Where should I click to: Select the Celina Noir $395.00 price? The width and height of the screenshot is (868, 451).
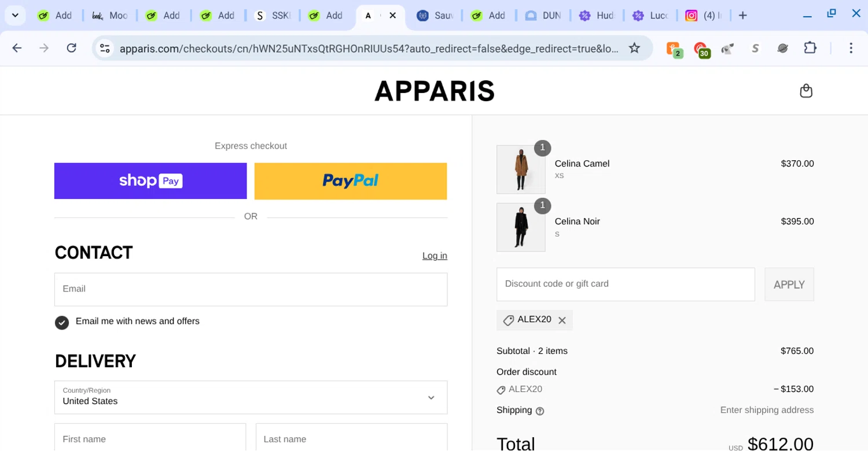[x=797, y=221]
